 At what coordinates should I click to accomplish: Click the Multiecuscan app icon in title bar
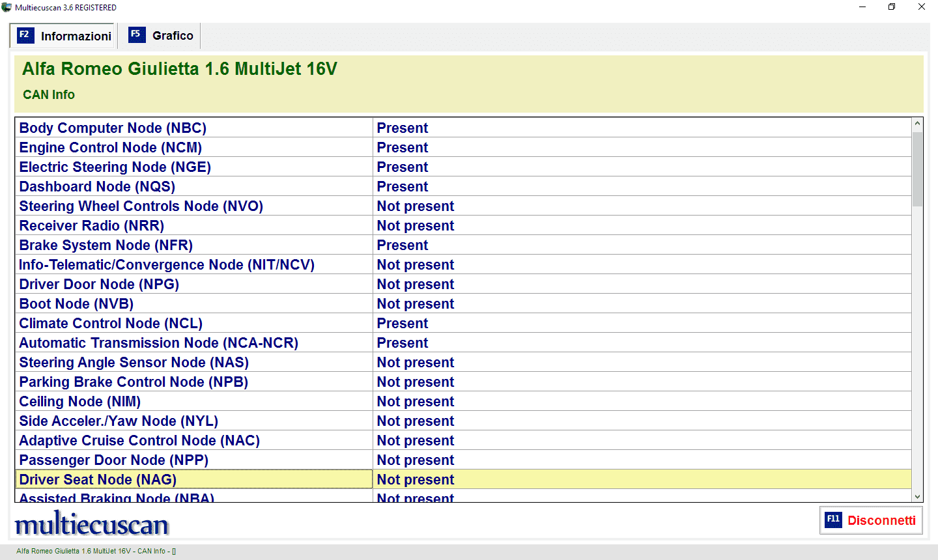(7, 7)
